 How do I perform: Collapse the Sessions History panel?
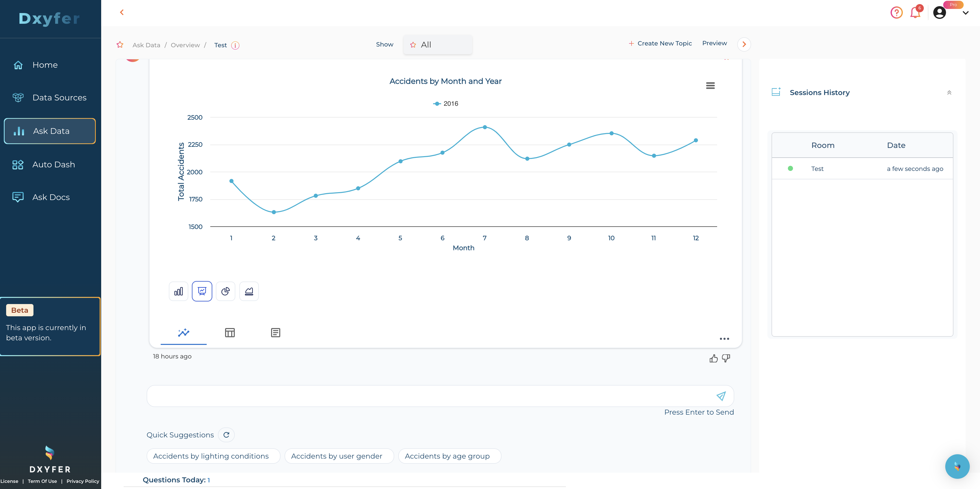[949, 92]
